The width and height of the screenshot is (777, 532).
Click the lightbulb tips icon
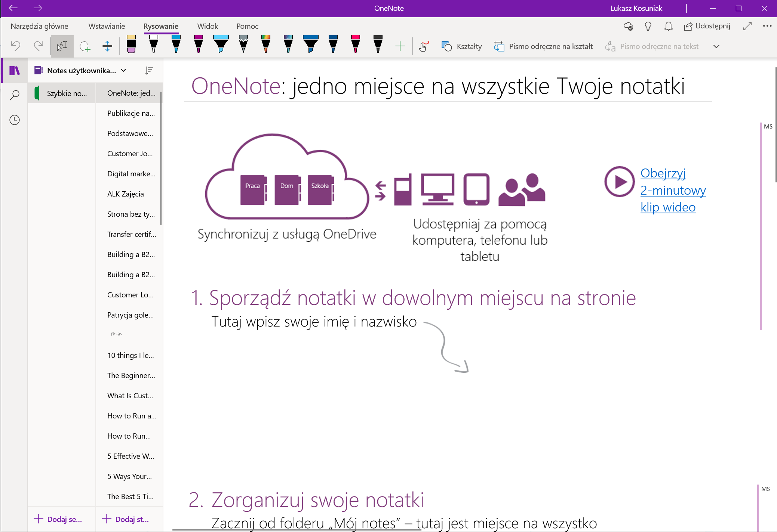coord(648,26)
